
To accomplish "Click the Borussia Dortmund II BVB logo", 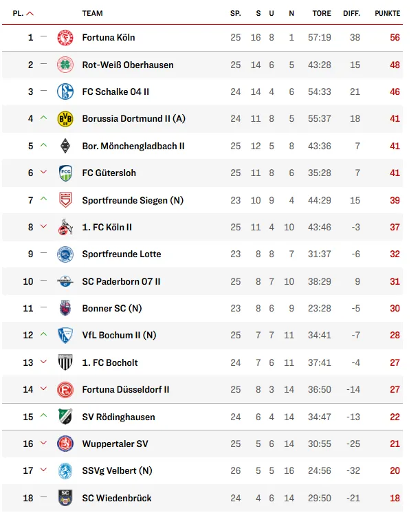I will [x=65, y=119].
